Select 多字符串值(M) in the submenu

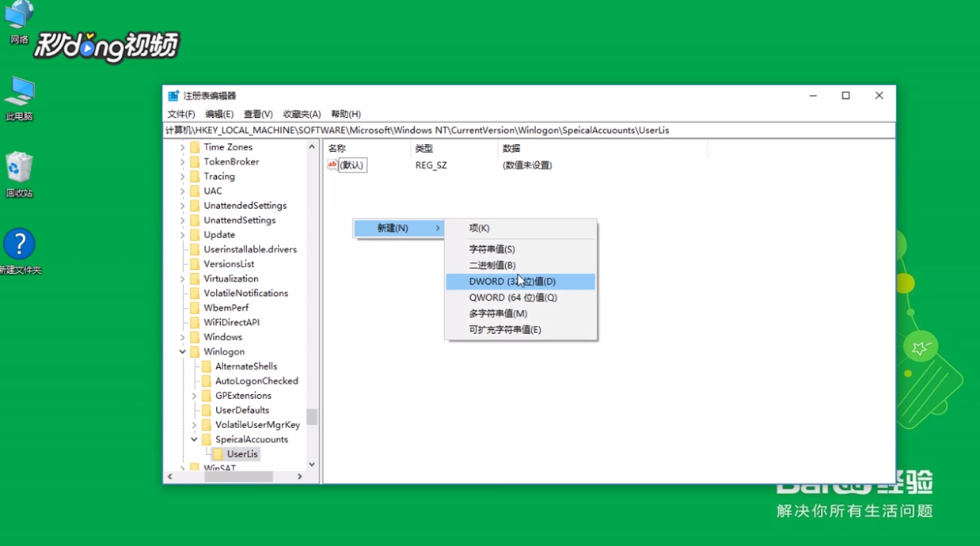click(x=520, y=313)
